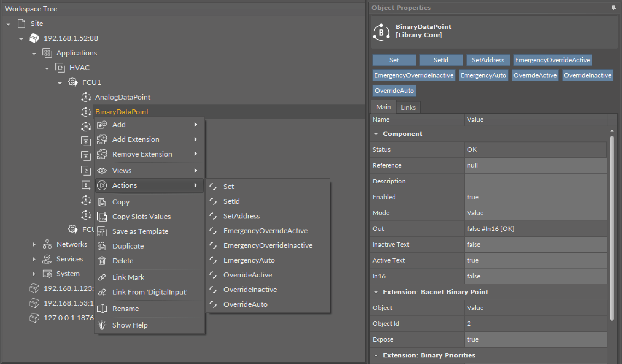Screen dimensions: 622x364
Task: Collapse the Applications tree node
Action: (34, 54)
